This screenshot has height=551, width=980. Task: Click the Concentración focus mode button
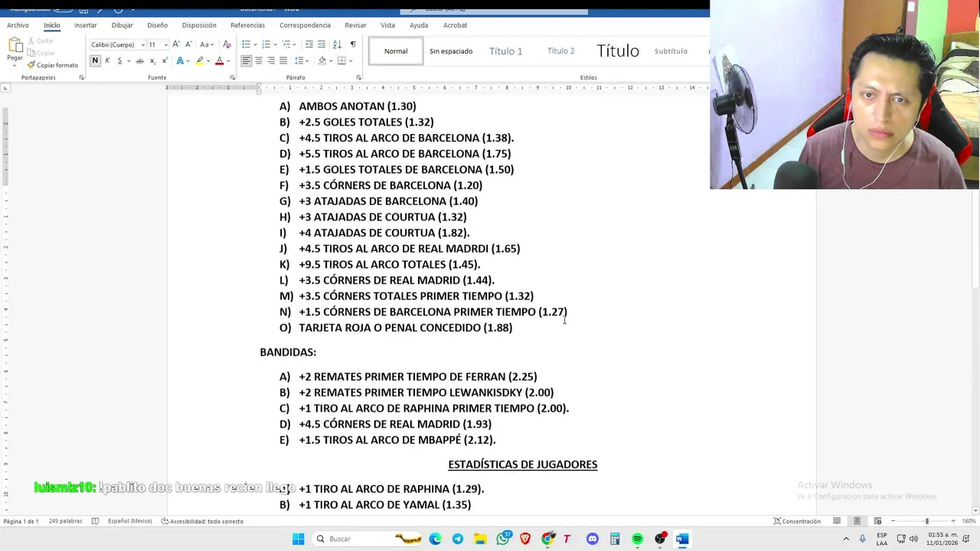coord(797,521)
